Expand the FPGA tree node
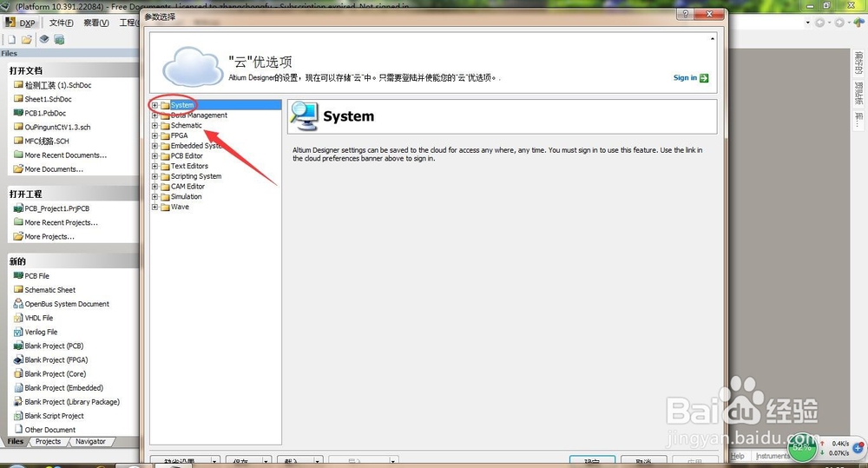The width and height of the screenshot is (868, 468). [x=155, y=135]
